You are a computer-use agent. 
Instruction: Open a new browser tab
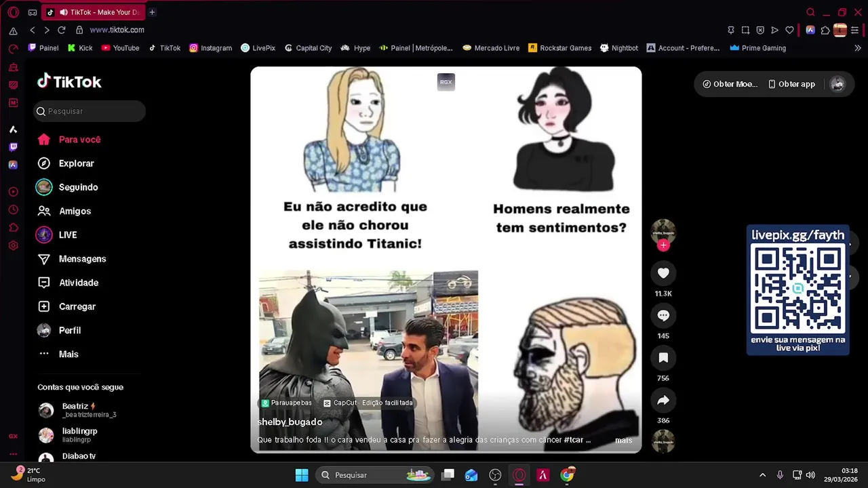click(152, 12)
